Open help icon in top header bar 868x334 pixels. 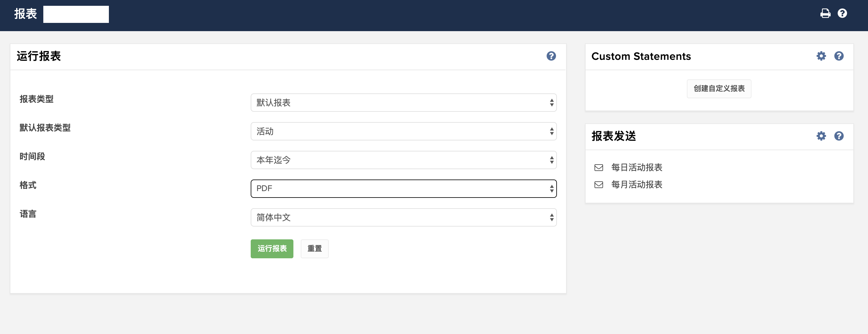(842, 13)
